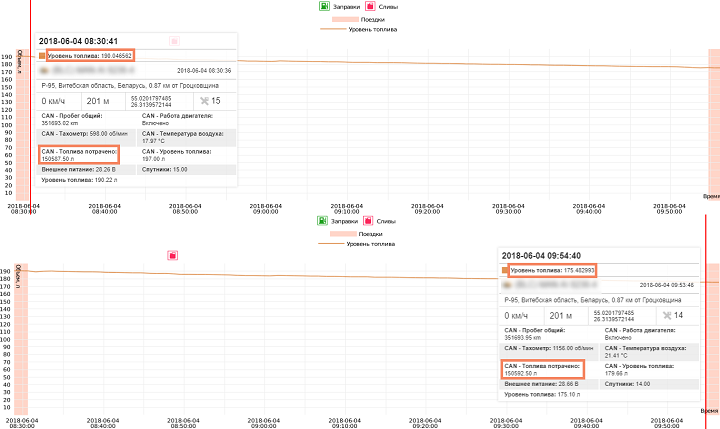Click the 09:54:40 tooltip timestamp header
Image resolution: width=720 pixels, height=429 pixels.
541,256
